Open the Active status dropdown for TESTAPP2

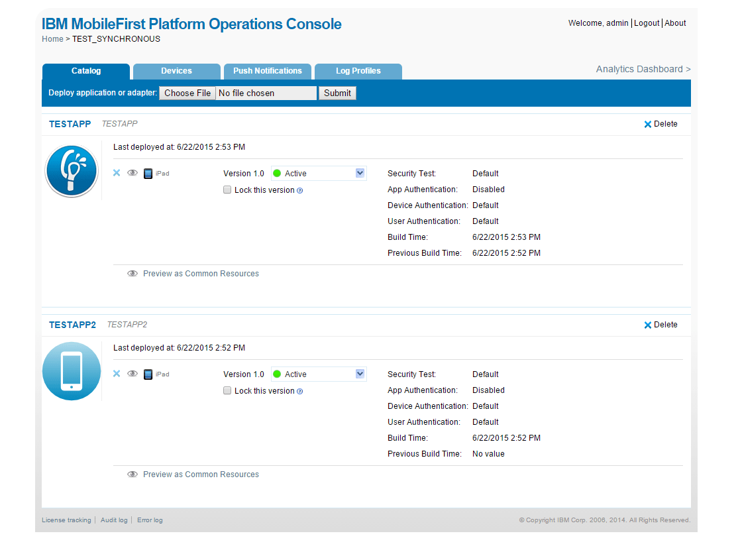(318, 374)
